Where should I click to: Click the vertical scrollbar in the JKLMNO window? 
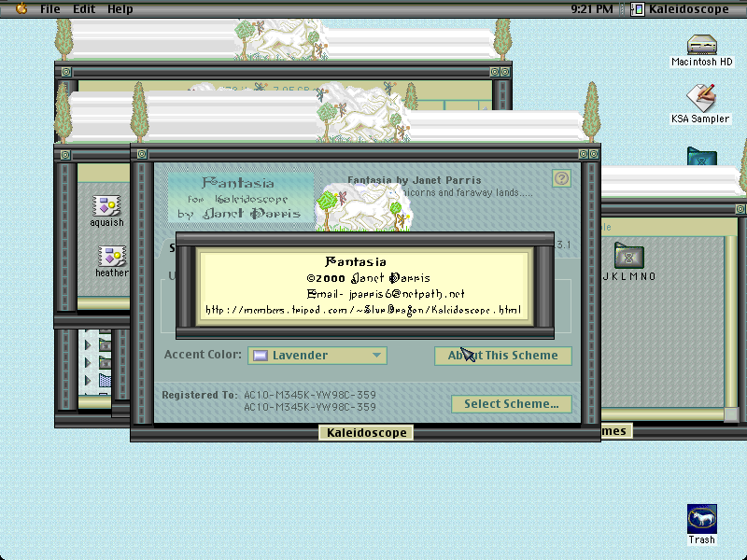click(x=731, y=321)
